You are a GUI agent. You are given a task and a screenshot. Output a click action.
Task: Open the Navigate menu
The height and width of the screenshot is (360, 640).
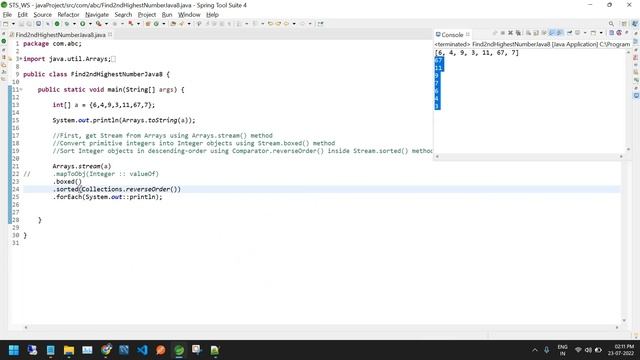97,15
